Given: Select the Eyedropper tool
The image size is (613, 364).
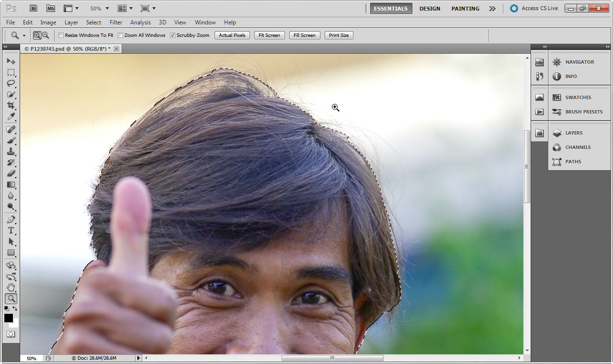Looking at the screenshot, I should 11,116.
